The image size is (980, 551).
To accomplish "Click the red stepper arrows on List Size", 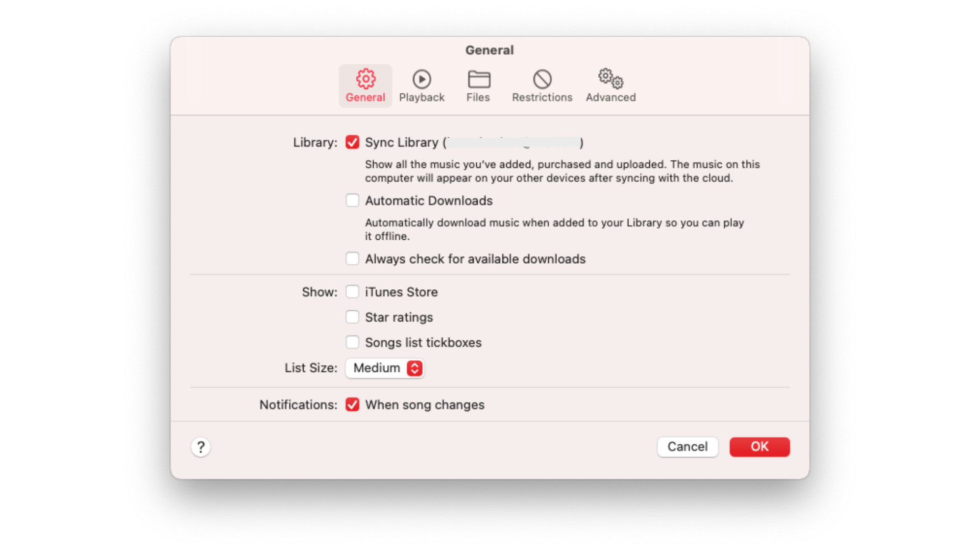I will pyautogui.click(x=414, y=368).
